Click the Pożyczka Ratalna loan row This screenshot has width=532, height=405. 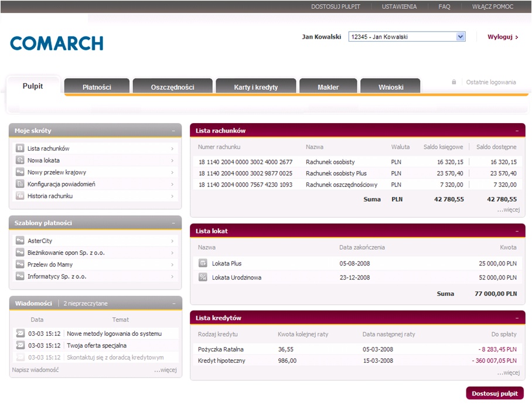point(357,349)
